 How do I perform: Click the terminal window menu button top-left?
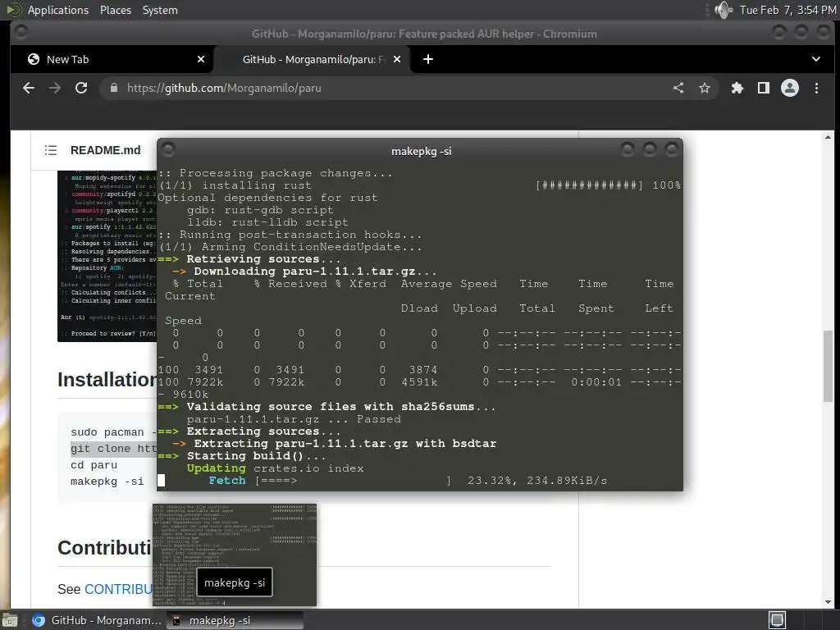[167, 149]
